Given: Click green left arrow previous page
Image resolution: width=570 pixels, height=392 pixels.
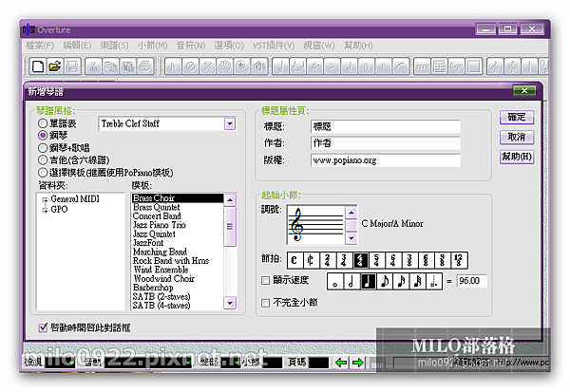Looking at the screenshot, I should [x=341, y=363].
